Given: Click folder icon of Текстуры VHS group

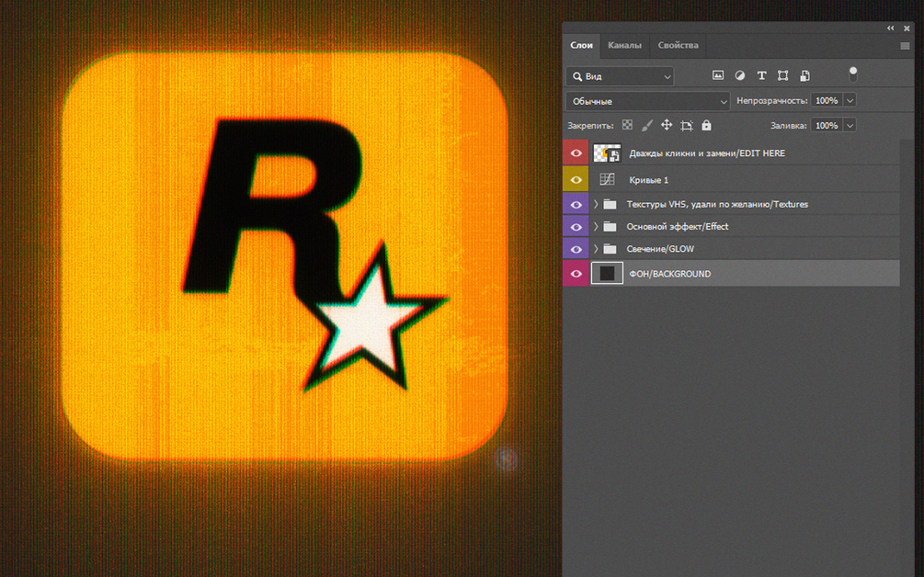Looking at the screenshot, I should click(x=610, y=204).
